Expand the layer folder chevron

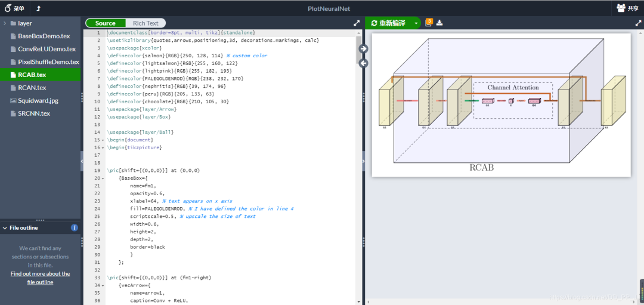coord(5,23)
